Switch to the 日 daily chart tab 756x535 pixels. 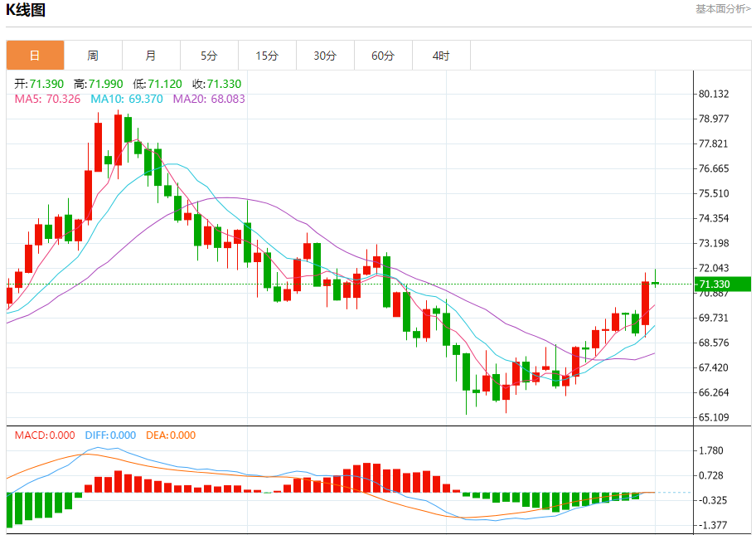pyautogui.click(x=35, y=56)
